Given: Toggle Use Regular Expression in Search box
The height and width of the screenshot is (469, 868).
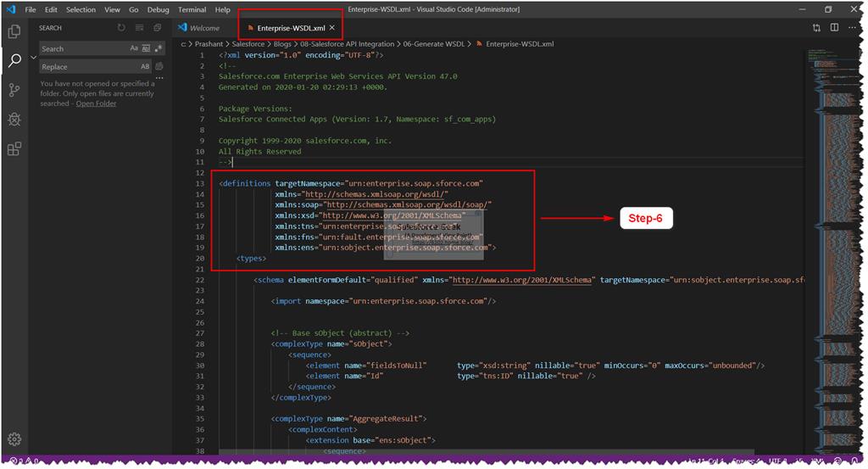Looking at the screenshot, I should (159, 48).
